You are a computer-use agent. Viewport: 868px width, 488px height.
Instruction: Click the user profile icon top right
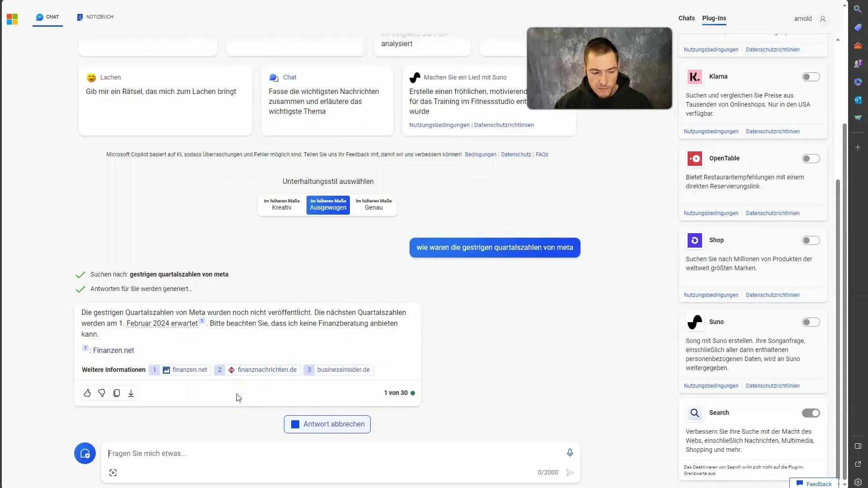(823, 19)
